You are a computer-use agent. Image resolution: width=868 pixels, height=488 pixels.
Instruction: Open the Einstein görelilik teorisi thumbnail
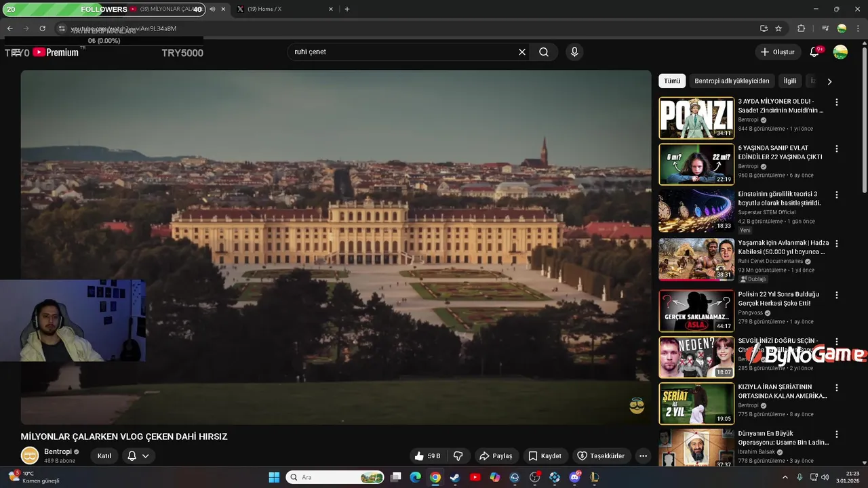[x=696, y=210]
